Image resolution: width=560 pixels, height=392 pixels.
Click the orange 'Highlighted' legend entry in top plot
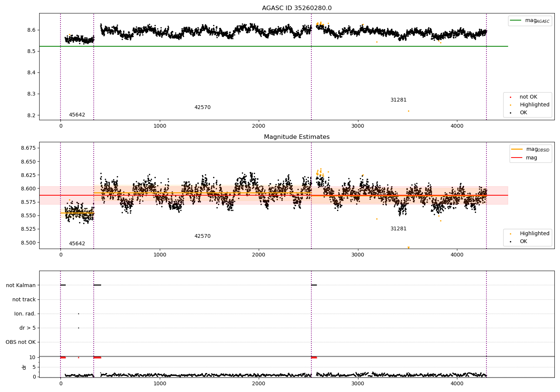tap(534, 105)
